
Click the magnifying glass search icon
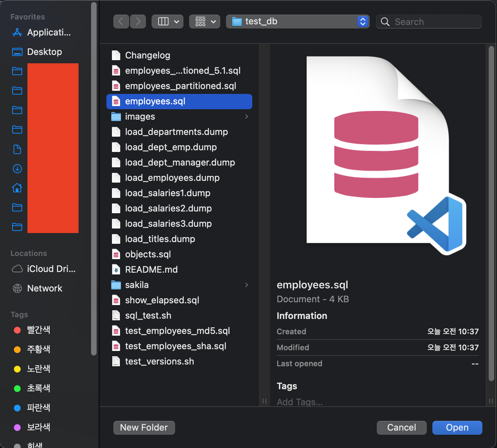click(385, 22)
